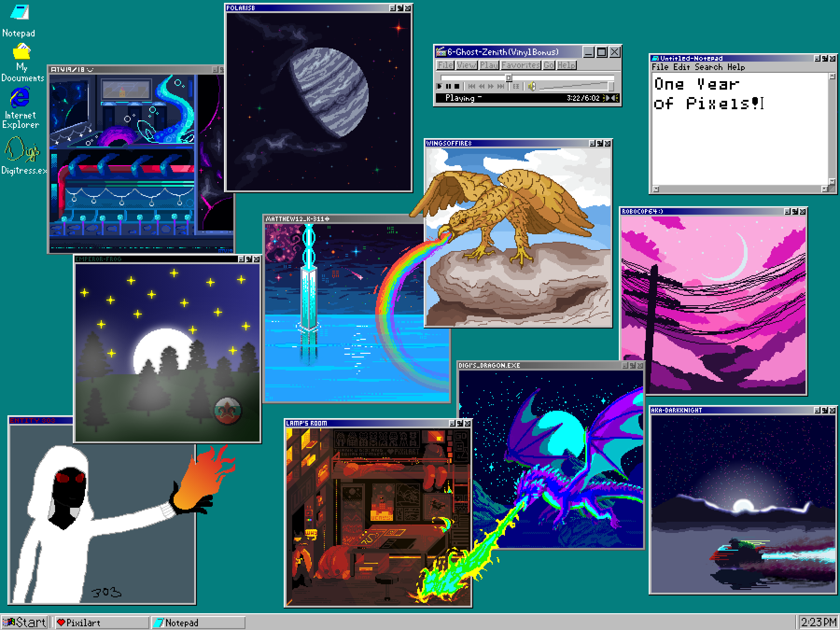Stop playback in media player
Screen dimensions: 840x630
[x=457, y=86]
